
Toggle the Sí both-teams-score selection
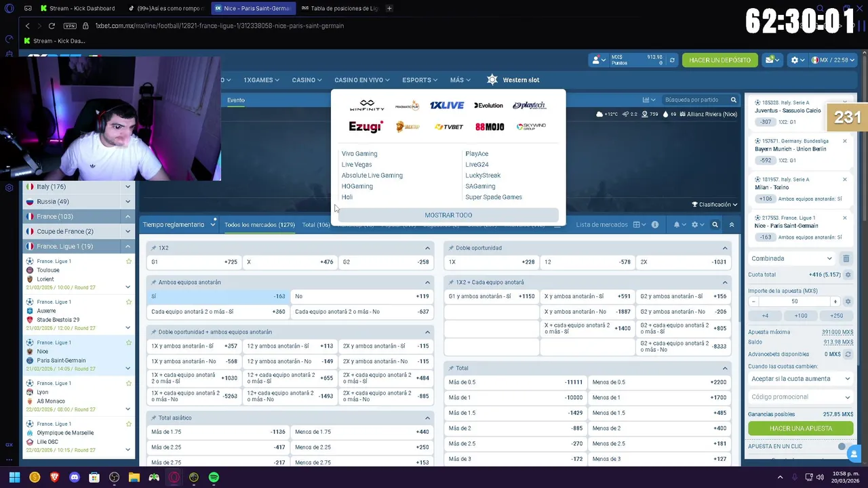[218, 296]
